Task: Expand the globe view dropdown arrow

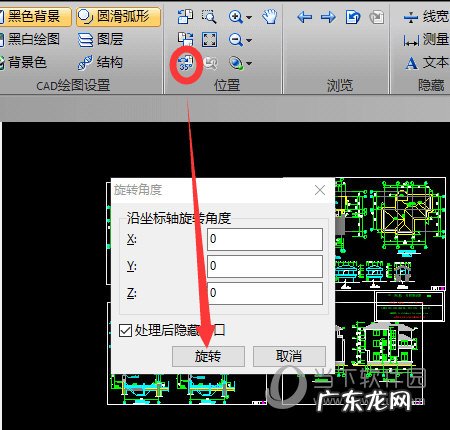Action: [x=249, y=63]
